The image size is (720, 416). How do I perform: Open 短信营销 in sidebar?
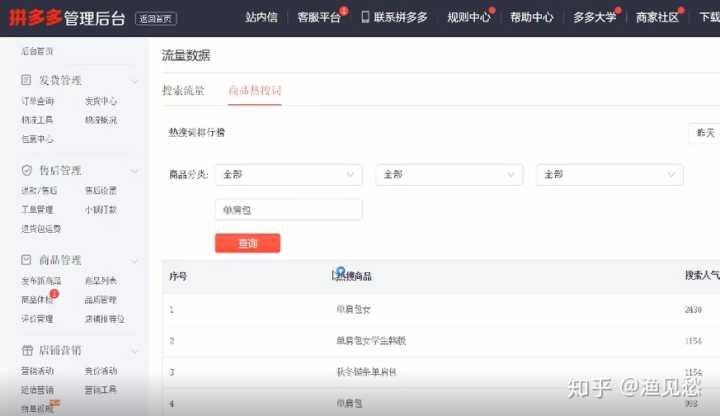(x=37, y=390)
